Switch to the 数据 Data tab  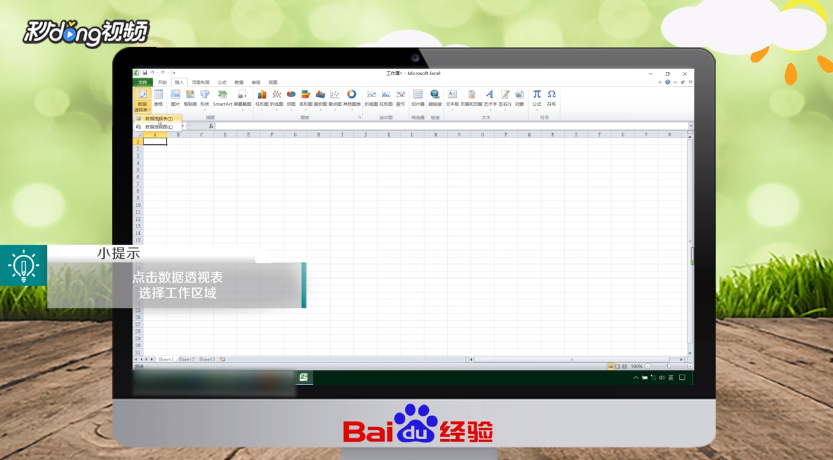[239, 82]
